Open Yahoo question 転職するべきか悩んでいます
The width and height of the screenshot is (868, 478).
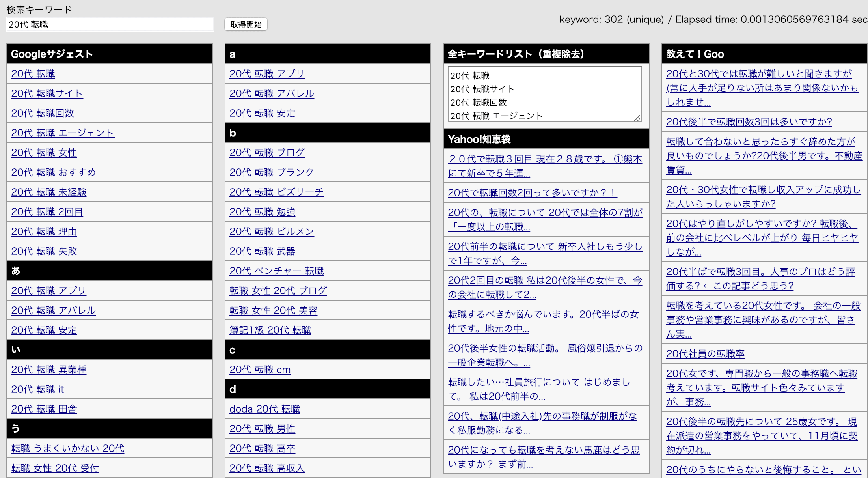point(544,321)
